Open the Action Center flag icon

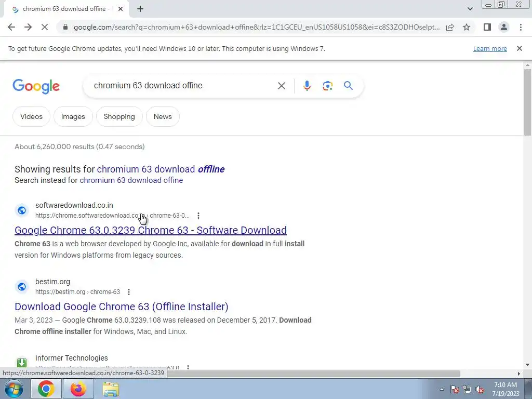click(x=455, y=390)
